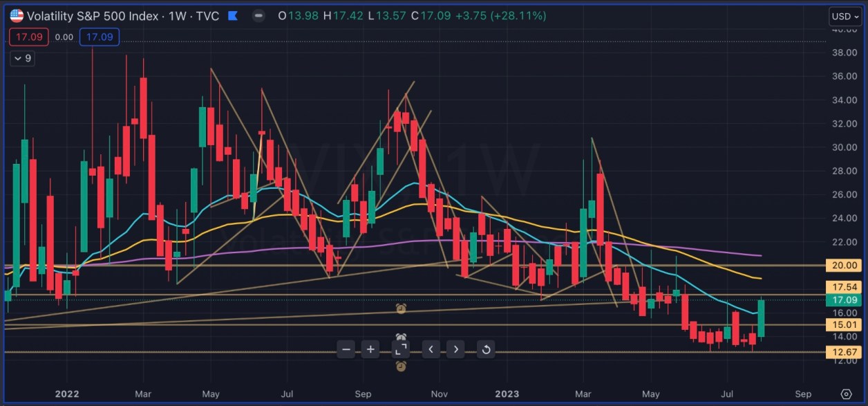This screenshot has width=868, height=406.
Task: Maximize chart with the fullscreen button
Action: pos(400,349)
